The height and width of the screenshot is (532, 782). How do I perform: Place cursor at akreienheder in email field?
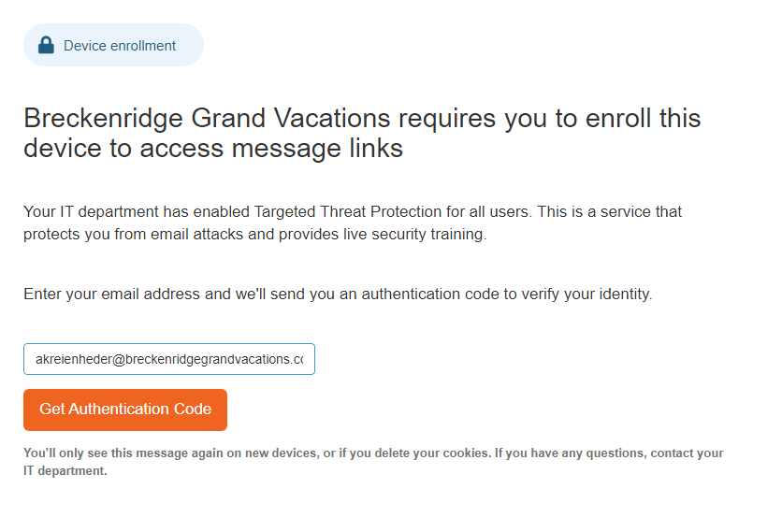(x=74, y=359)
